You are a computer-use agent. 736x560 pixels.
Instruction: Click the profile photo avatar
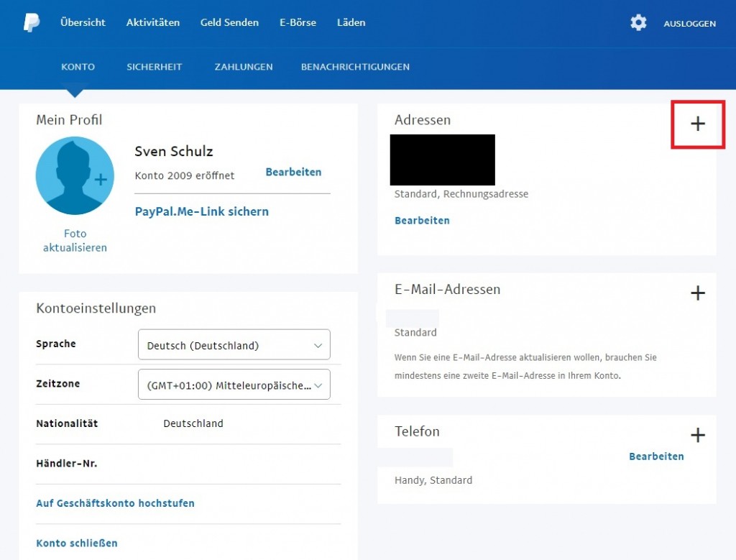tap(75, 176)
